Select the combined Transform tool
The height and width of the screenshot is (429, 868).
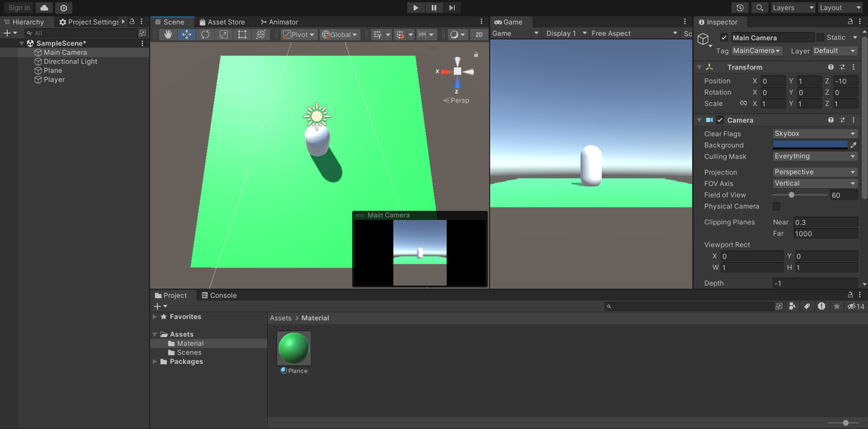tap(261, 35)
